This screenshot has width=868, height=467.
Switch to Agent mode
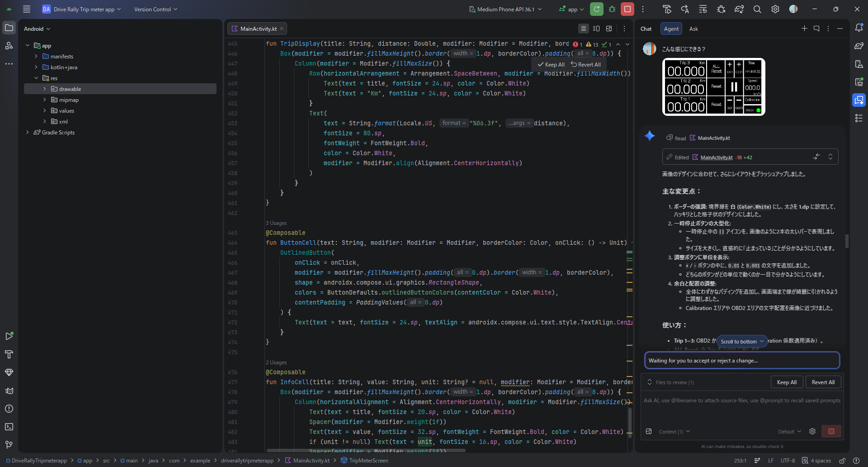[x=671, y=29]
